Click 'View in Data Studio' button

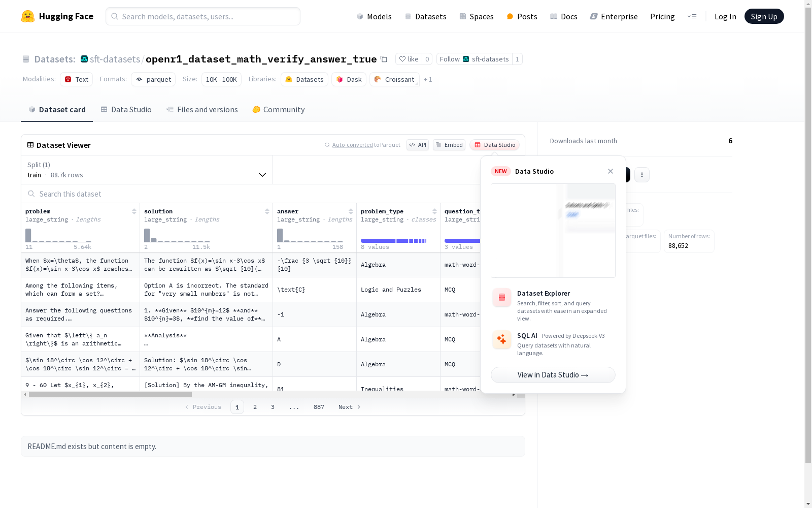point(553,375)
